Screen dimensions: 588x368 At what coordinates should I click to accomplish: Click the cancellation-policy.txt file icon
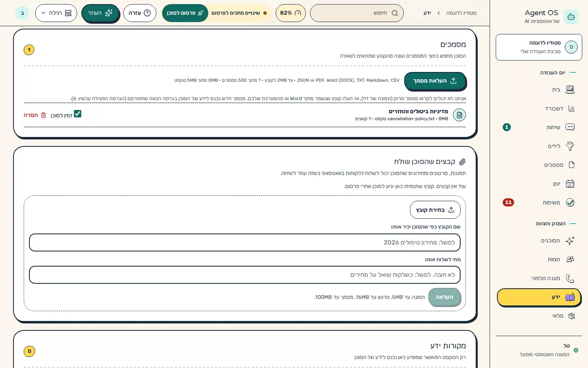tap(459, 115)
